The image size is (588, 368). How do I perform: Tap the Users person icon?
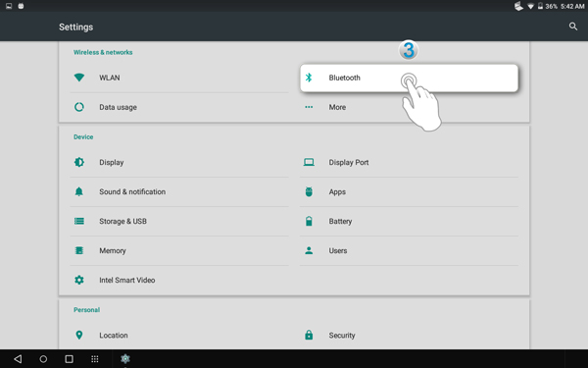tap(309, 250)
